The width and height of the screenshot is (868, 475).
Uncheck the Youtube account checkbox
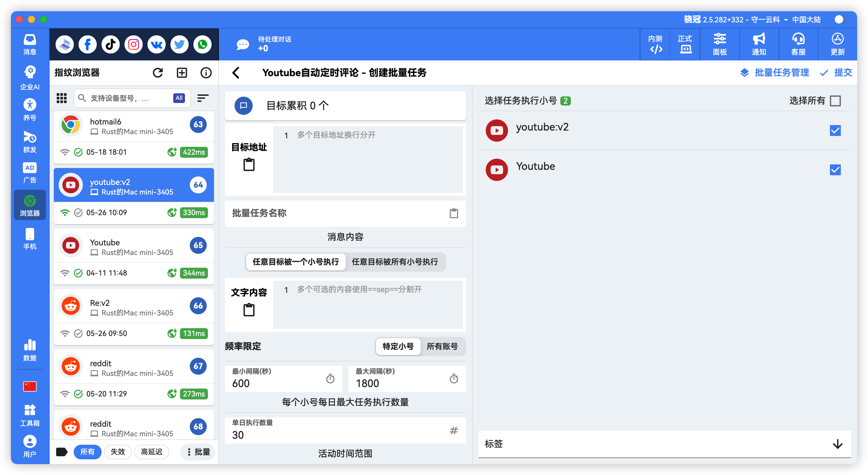(x=835, y=170)
